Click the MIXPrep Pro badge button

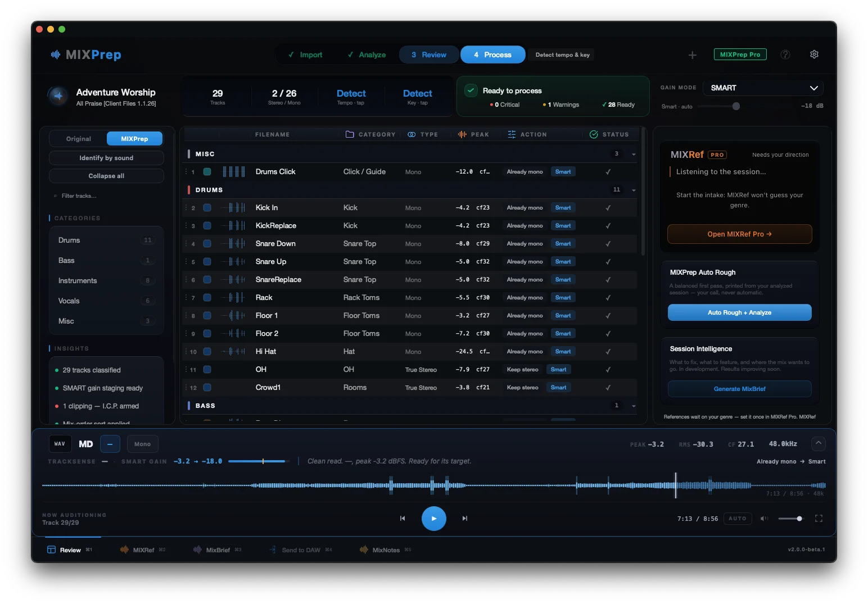click(x=740, y=55)
